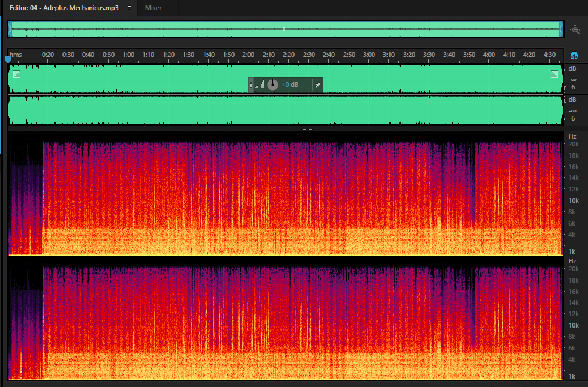Screen dimensions: 588x387
Task: Click the +0 dB gain value
Action: pyautogui.click(x=289, y=85)
